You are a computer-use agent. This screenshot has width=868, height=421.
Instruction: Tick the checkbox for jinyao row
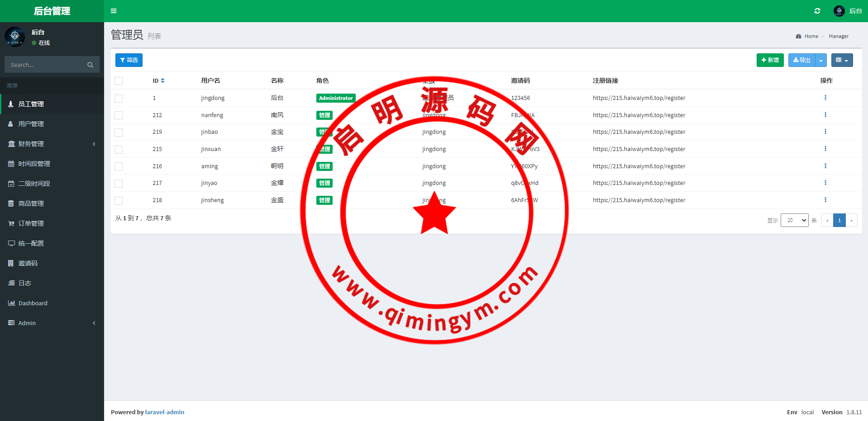click(x=119, y=183)
